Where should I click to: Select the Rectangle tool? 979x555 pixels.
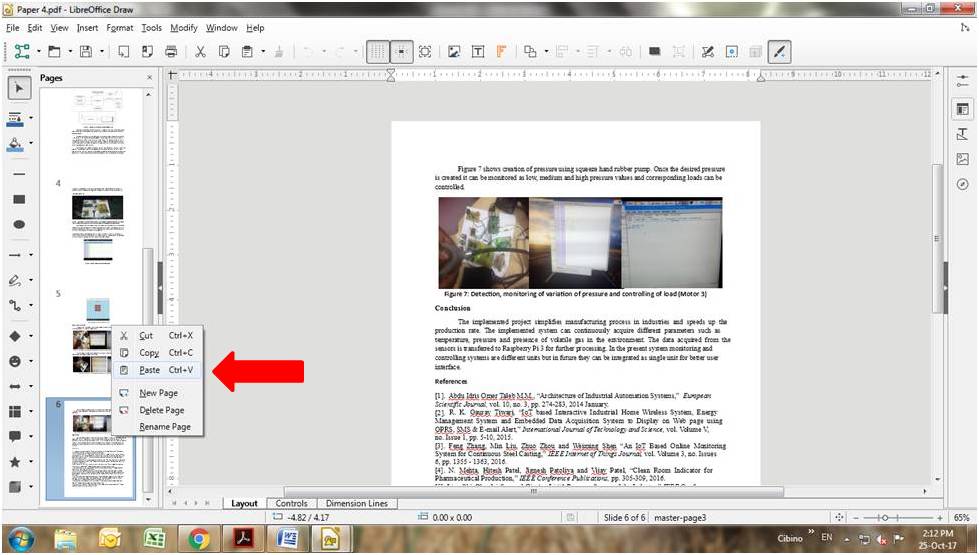[x=19, y=199]
